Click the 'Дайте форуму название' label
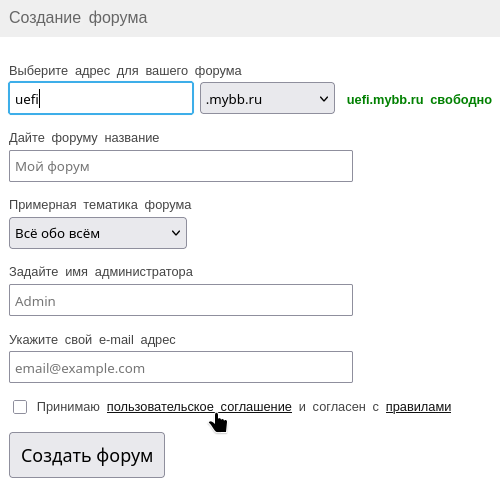500x488 pixels. pos(84,138)
